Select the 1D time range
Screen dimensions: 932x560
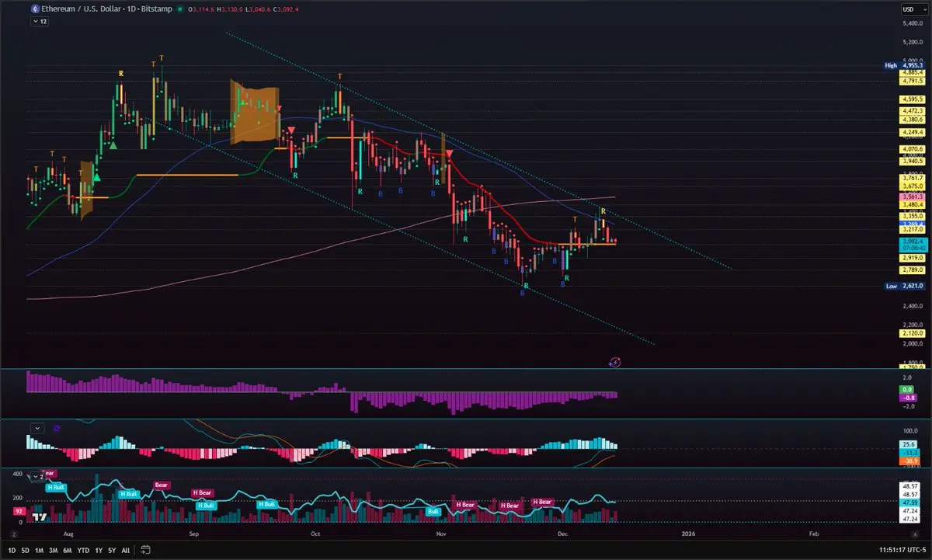point(12,550)
